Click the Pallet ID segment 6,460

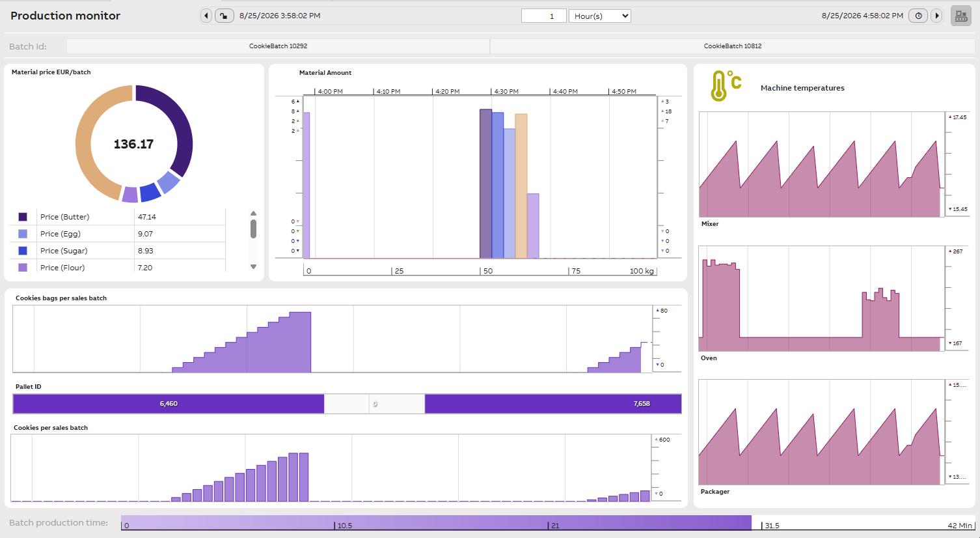[x=169, y=404]
